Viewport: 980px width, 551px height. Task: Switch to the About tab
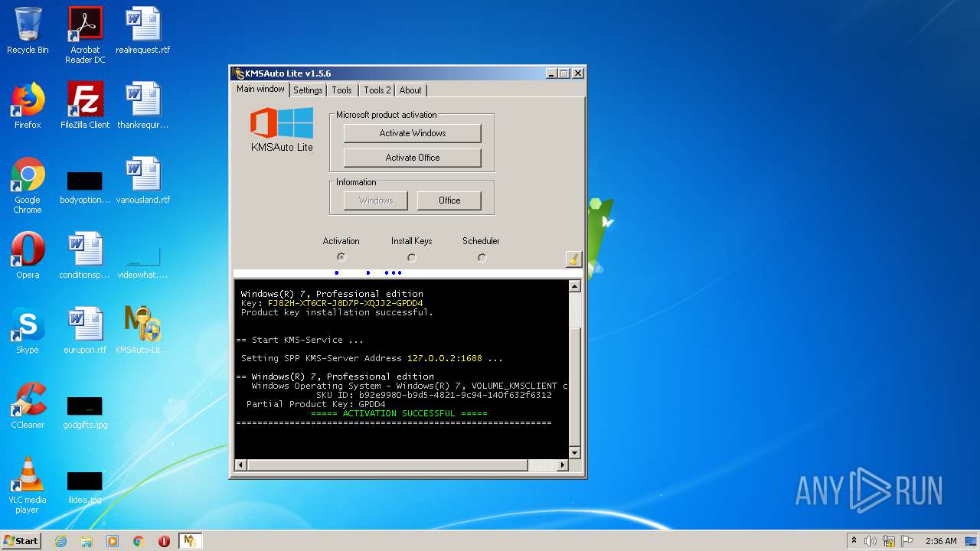(410, 90)
